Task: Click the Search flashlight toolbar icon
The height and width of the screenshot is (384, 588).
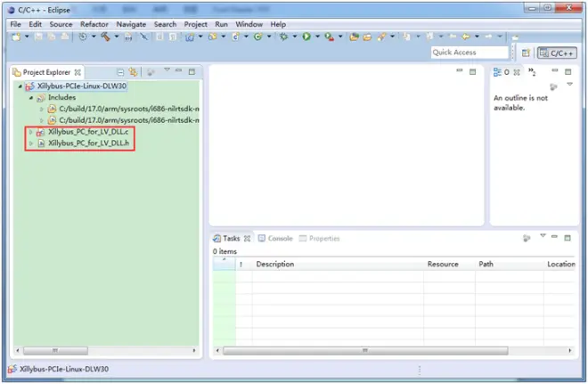Action: pyautogui.click(x=381, y=37)
